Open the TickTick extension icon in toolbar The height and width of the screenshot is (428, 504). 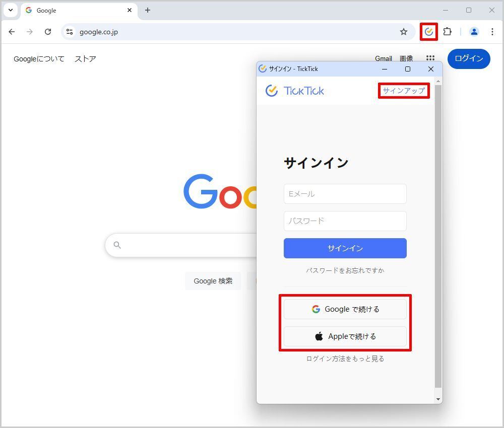(x=429, y=32)
